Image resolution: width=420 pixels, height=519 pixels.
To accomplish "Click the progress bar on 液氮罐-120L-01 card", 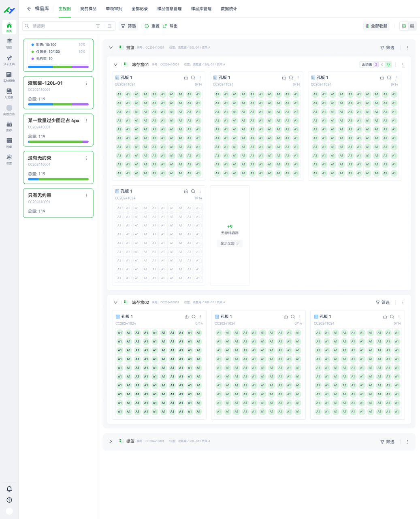I will tap(58, 104).
